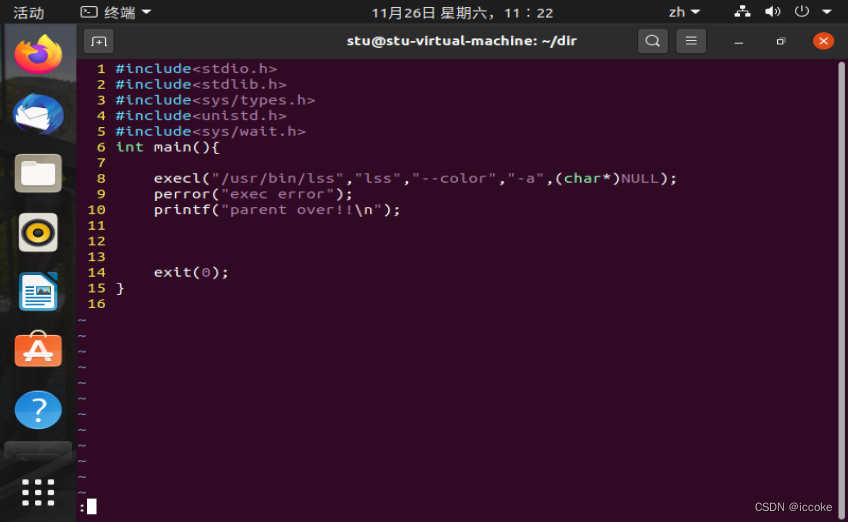The height and width of the screenshot is (522, 848).
Task: Open a new terminal tab
Action: click(x=98, y=41)
